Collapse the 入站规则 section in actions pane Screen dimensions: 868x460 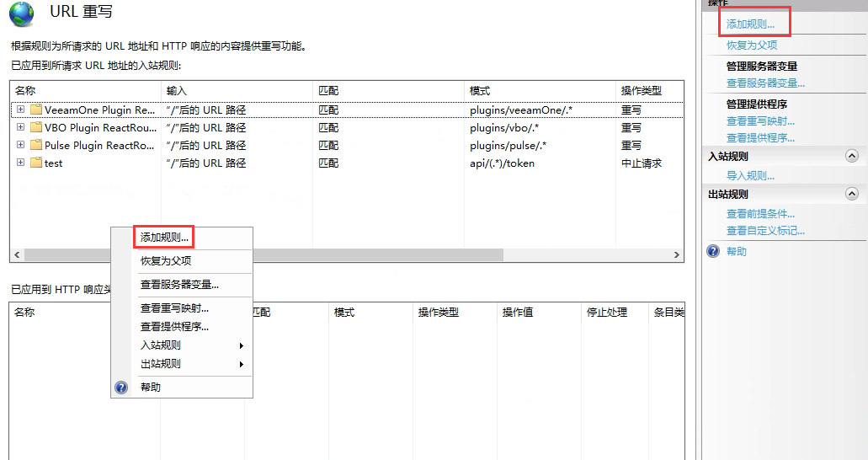coord(851,157)
